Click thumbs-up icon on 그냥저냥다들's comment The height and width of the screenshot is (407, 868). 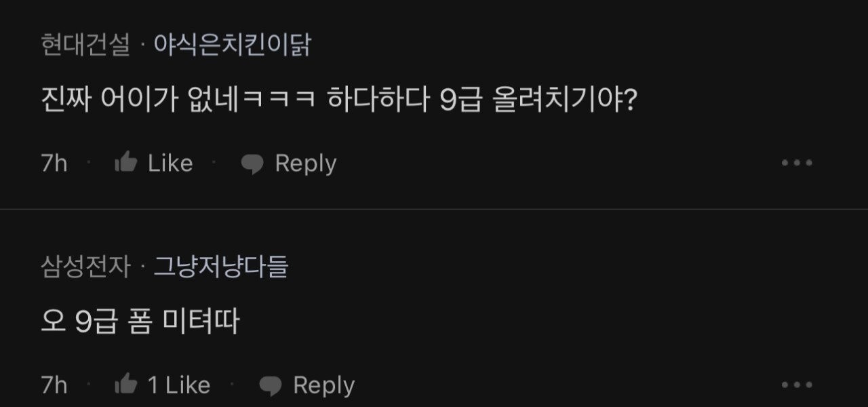(x=126, y=385)
